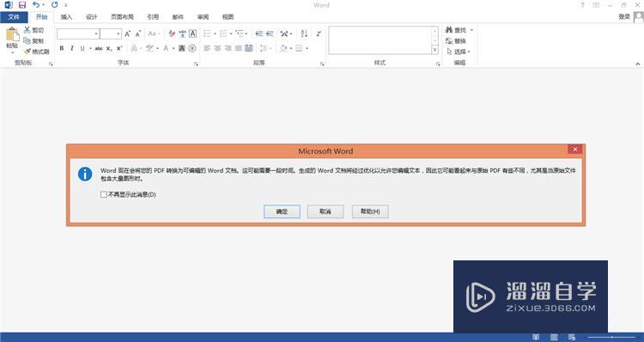Click the zoom slider in status bar
644x342 pixels.
[612, 337]
